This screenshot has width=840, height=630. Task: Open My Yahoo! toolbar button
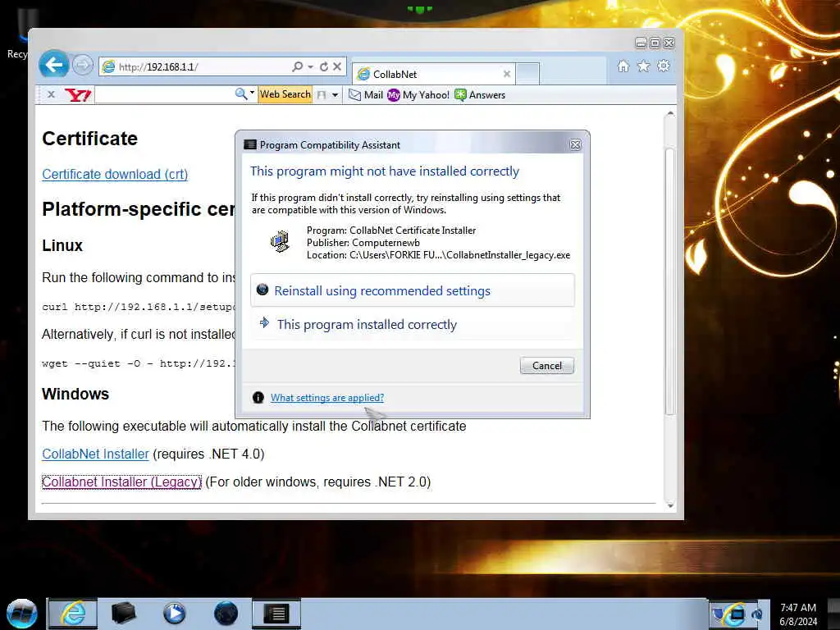[418, 95]
